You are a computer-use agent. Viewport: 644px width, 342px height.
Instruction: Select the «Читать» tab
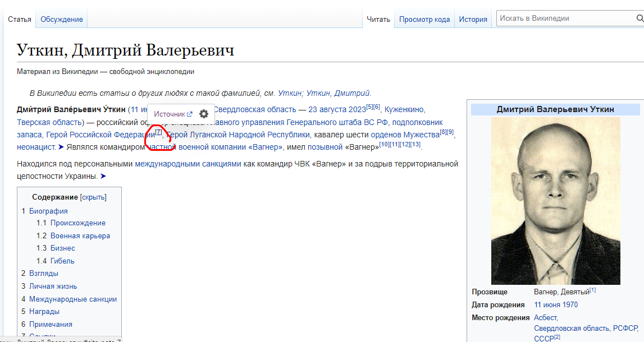[x=378, y=19]
